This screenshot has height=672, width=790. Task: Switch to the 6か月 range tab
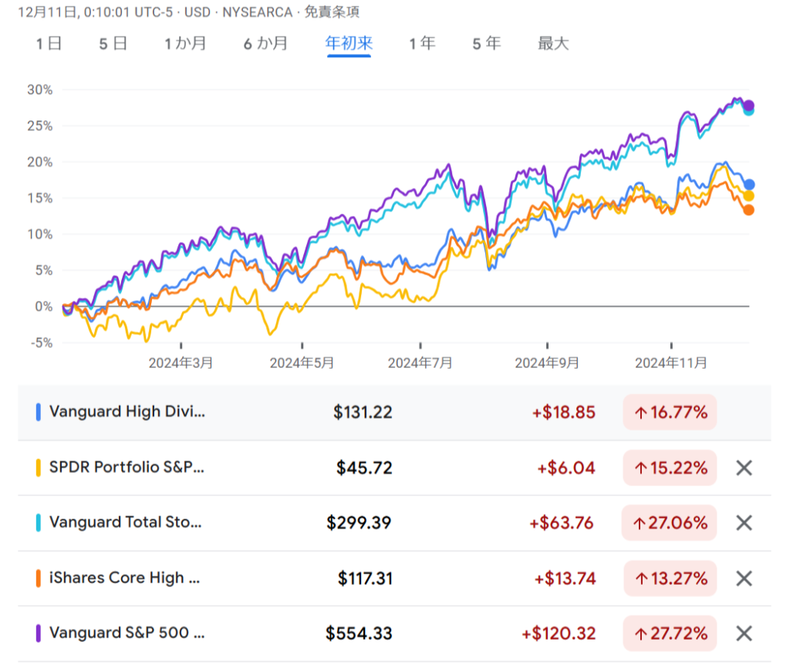click(x=265, y=43)
